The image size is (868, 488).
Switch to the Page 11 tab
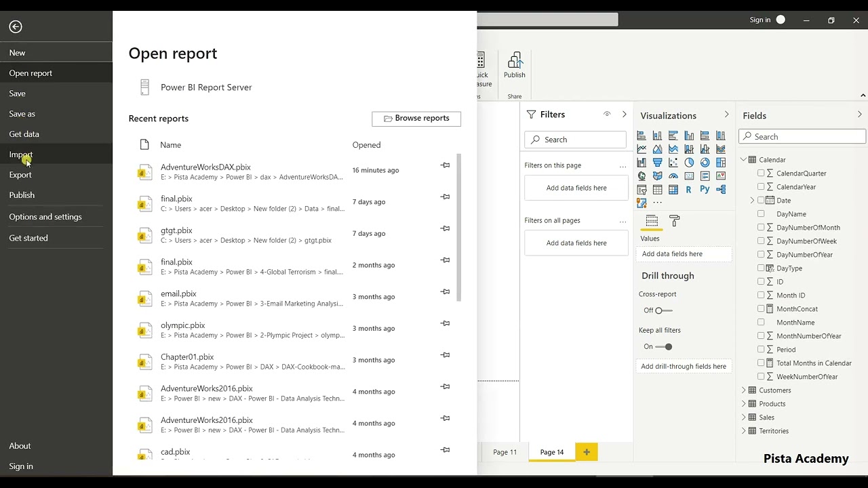505,452
